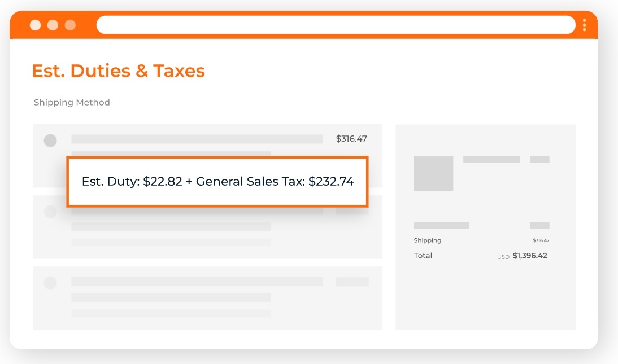This screenshot has width=618, height=364.
Task: Click the third shipping option's price placeholder
Action: [x=352, y=282]
